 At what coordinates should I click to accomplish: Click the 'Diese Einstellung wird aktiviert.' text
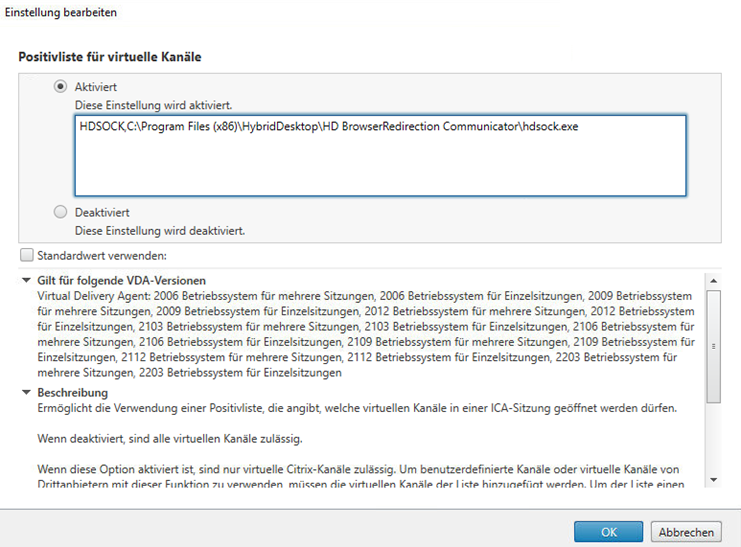click(153, 104)
